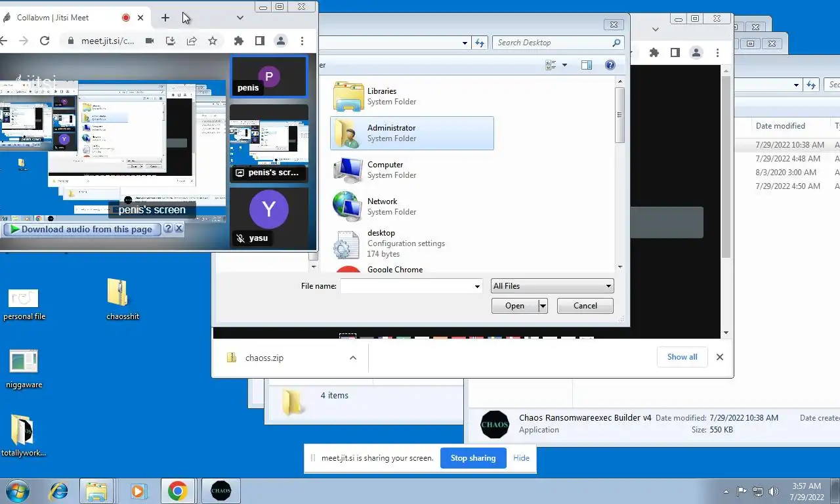840x504 pixels.
Task: Hide the screen sharing notice
Action: tap(522, 458)
